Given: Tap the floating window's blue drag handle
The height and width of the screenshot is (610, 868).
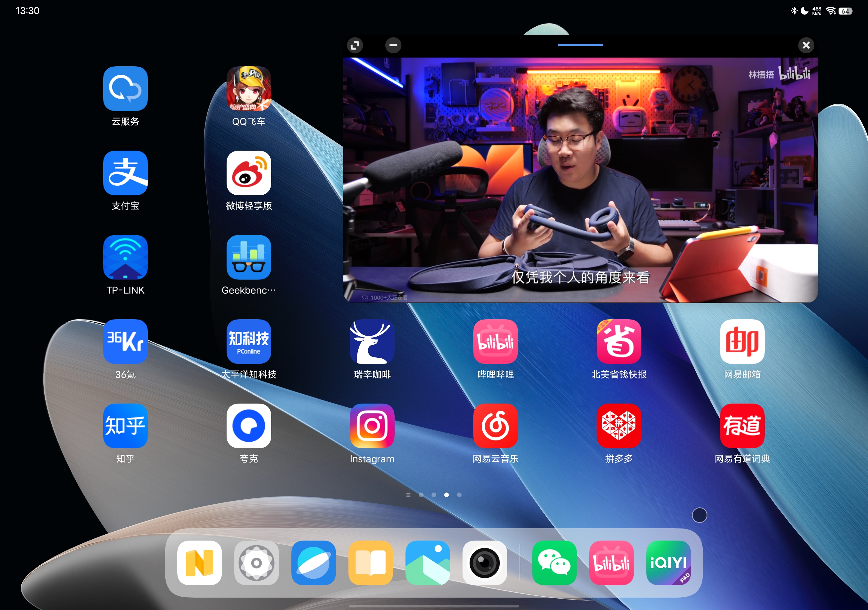Looking at the screenshot, I should 580,45.
